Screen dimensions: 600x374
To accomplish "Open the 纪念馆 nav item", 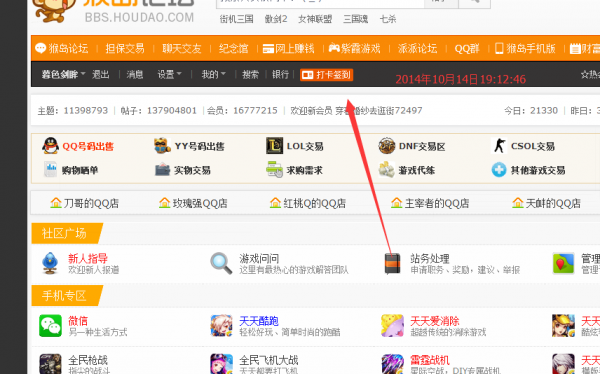I will pyautogui.click(x=233, y=49).
